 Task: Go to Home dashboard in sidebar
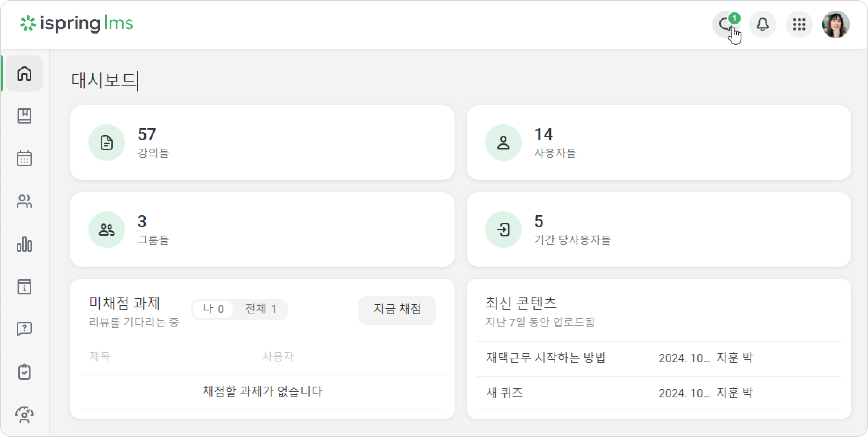pos(24,73)
